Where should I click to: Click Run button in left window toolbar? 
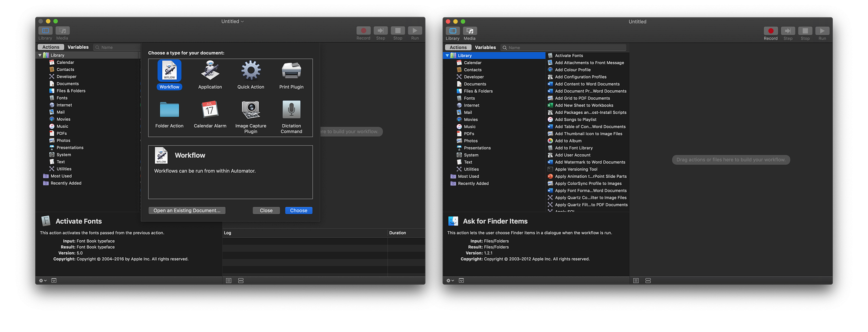[x=415, y=30]
